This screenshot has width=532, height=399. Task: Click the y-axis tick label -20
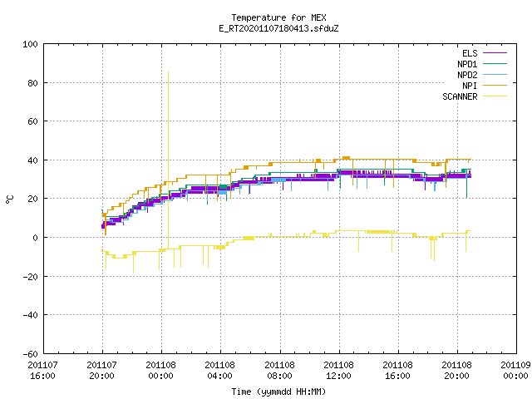(x=30, y=277)
